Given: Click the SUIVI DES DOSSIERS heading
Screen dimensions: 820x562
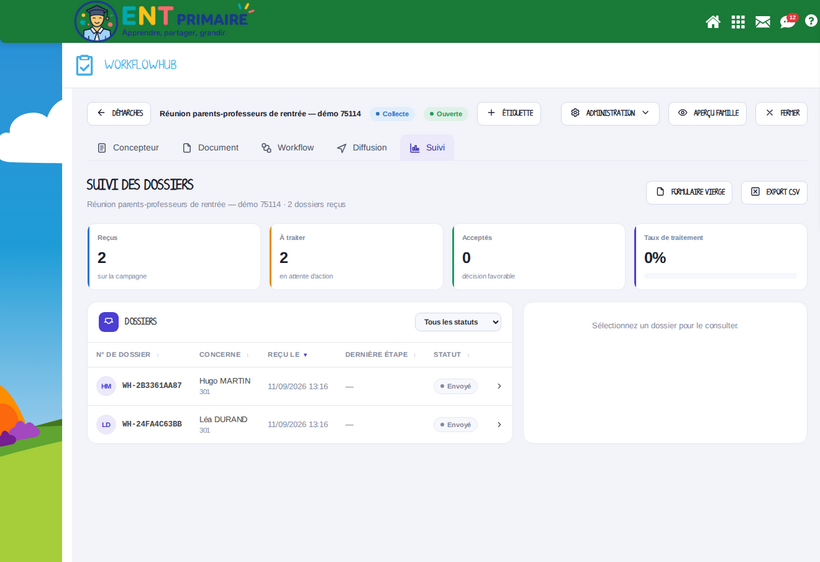Looking at the screenshot, I should tap(140, 185).
